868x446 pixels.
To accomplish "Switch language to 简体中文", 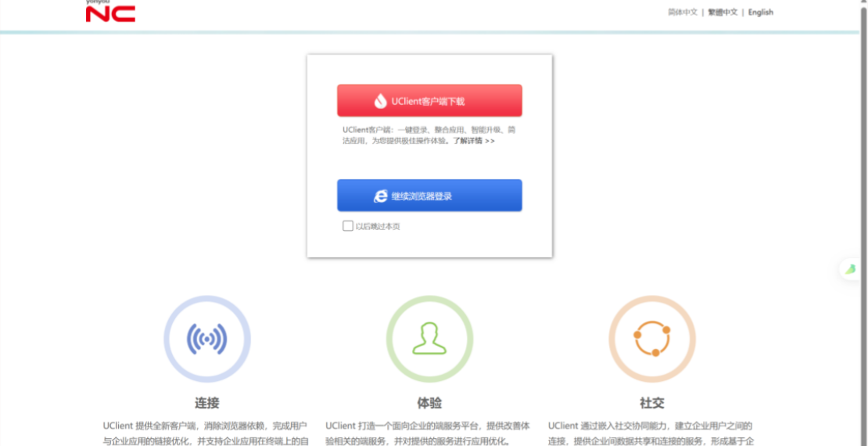I will click(x=683, y=13).
